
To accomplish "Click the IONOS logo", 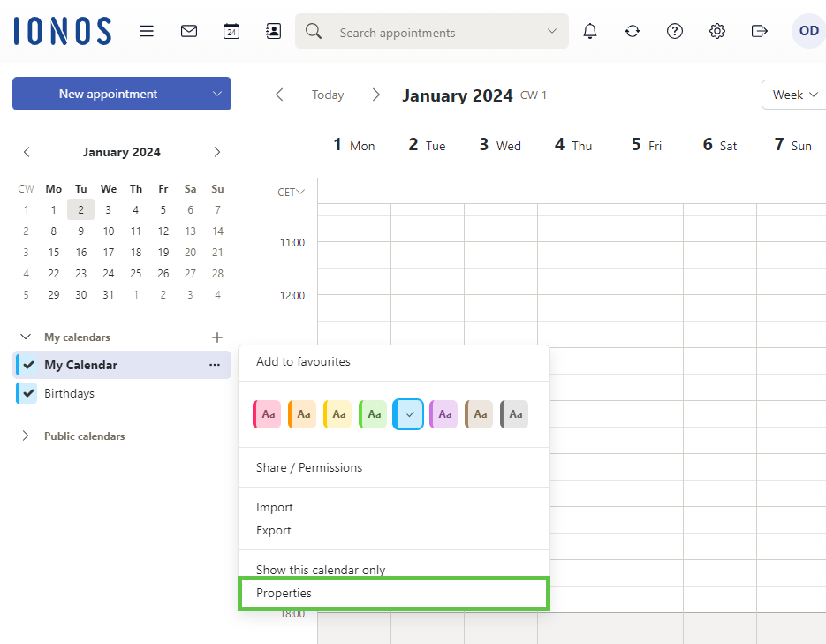I will coord(63,31).
